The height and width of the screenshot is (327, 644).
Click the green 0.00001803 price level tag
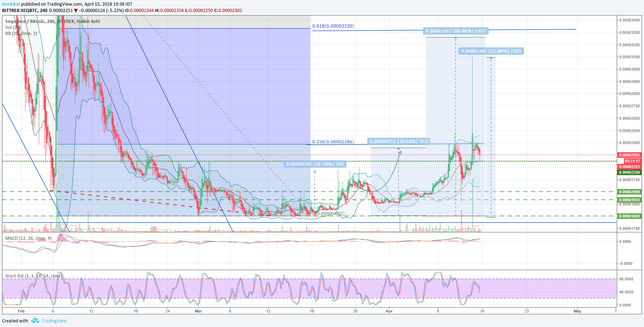pyautogui.click(x=629, y=216)
